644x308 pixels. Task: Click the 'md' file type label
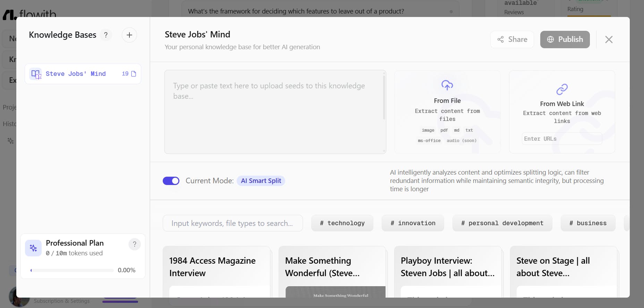click(457, 130)
